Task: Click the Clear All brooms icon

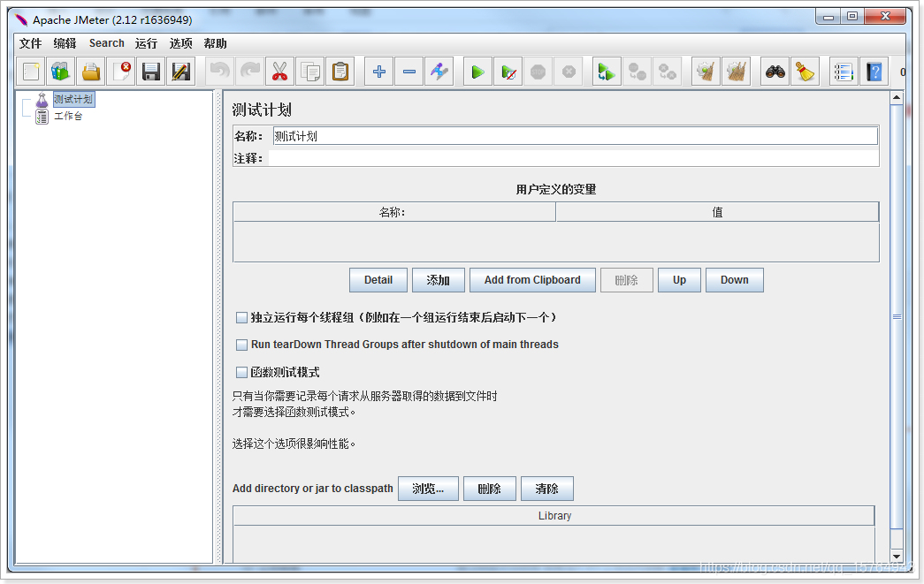Action: [x=736, y=72]
